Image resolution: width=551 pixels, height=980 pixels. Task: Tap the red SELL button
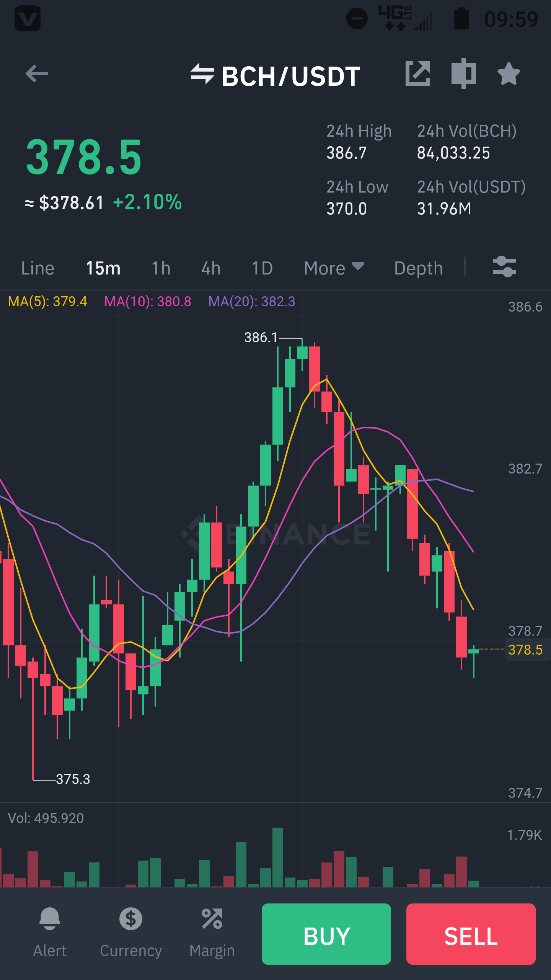471,934
